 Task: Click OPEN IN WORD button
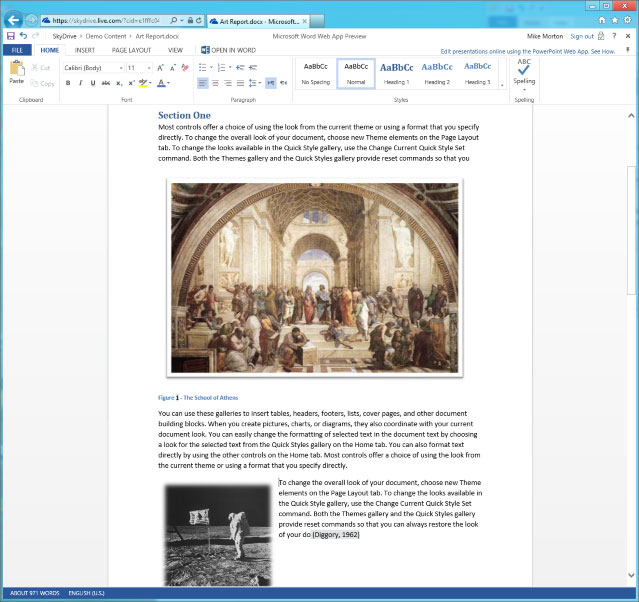(x=229, y=50)
